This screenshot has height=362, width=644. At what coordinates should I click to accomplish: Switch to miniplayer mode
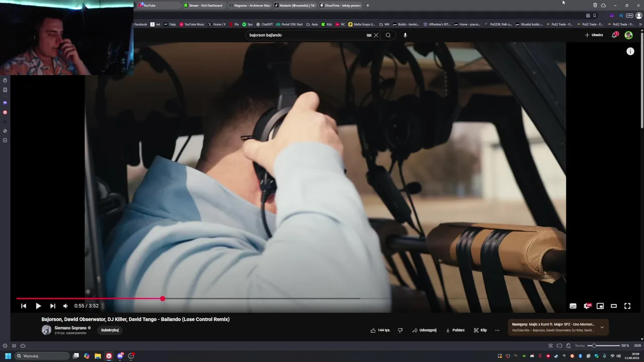(600, 306)
